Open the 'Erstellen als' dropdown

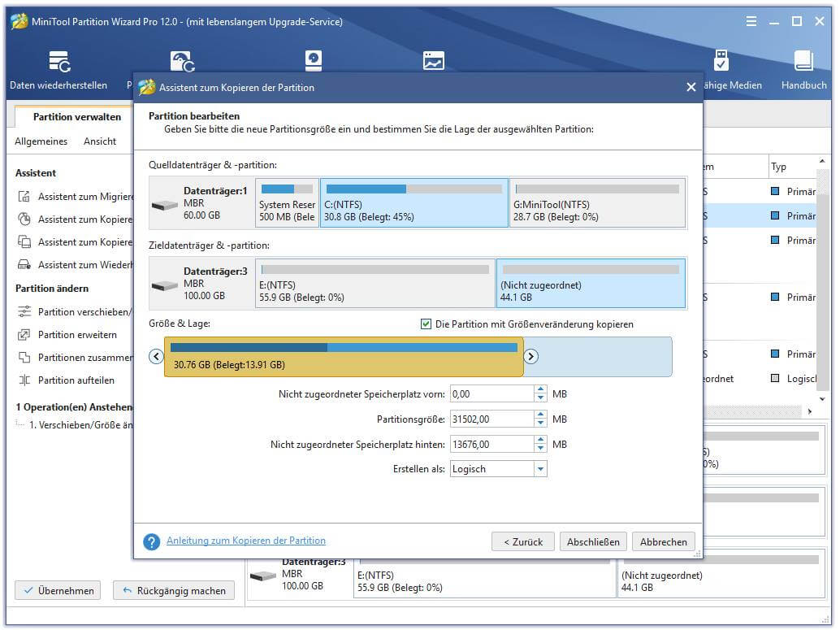point(540,469)
